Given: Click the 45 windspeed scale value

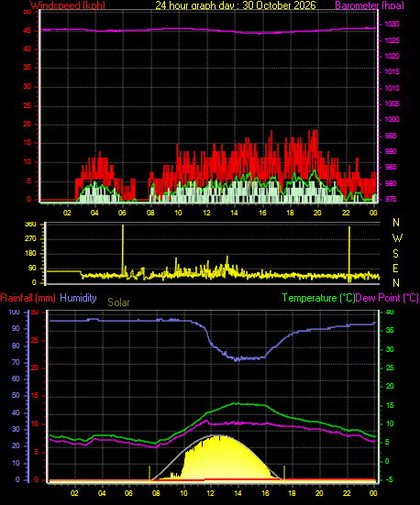Looking at the screenshot, I should [28, 31].
